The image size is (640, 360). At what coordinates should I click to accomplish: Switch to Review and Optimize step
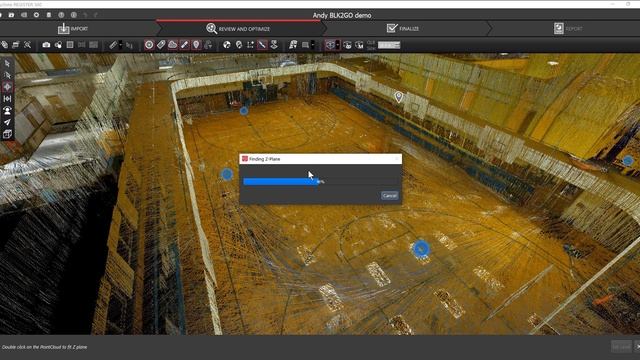coord(238,29)
